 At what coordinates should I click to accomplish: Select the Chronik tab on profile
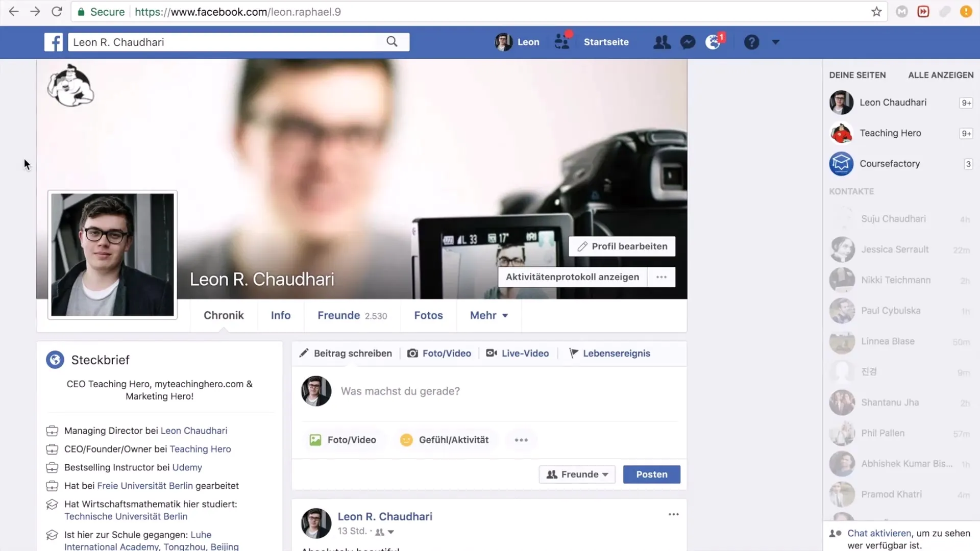pos(224,315)
